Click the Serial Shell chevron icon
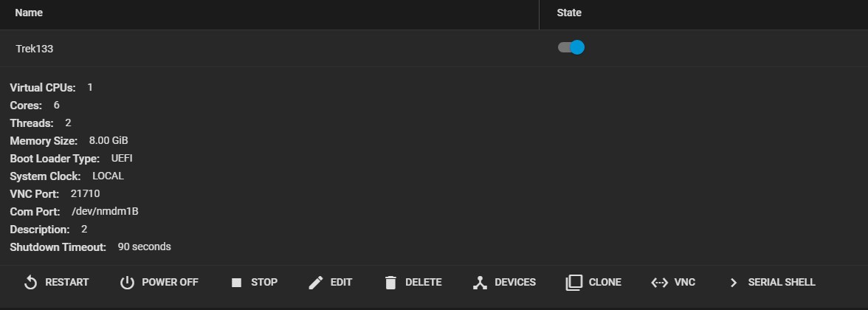Viewport: 868px width, 310px height. click(x=734, y=282)
